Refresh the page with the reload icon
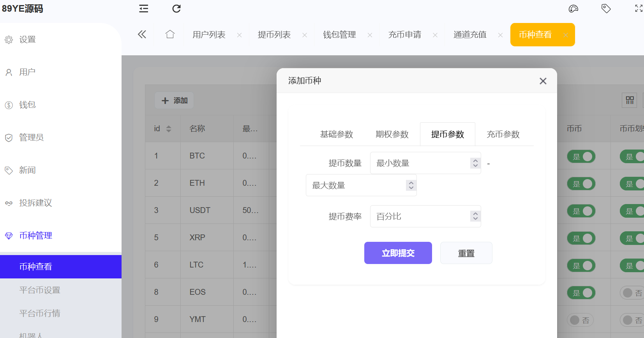This screenshot has width=644, height=338. click(x=176, y=9)
